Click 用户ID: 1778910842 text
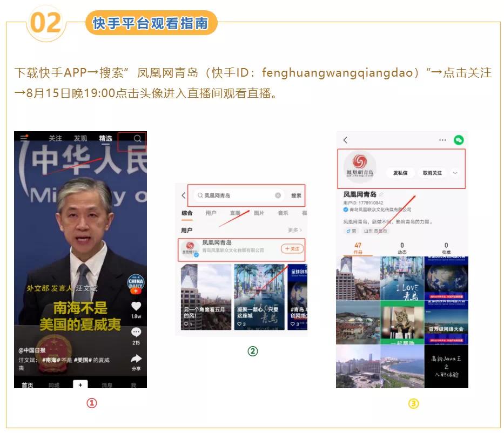This screenshot has height=433, width=504. [363, 202]
